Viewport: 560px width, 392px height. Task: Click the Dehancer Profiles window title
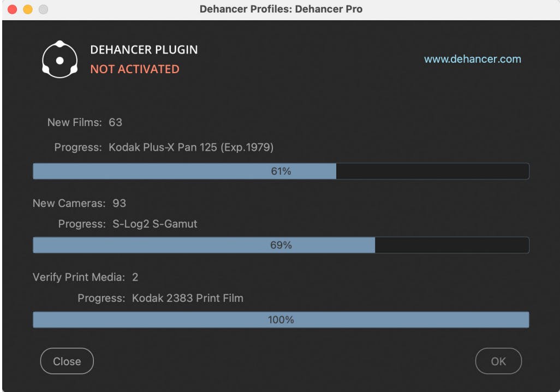281,9
